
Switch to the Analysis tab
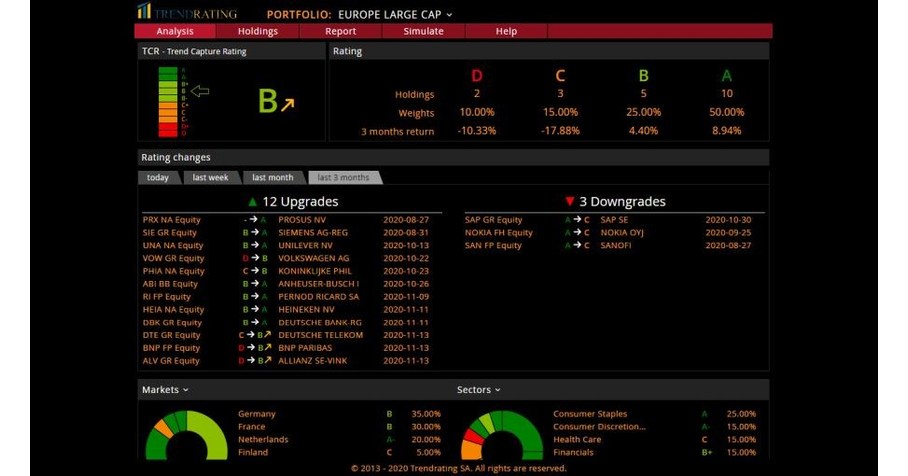pyautogui.click(x=175, y=31)
